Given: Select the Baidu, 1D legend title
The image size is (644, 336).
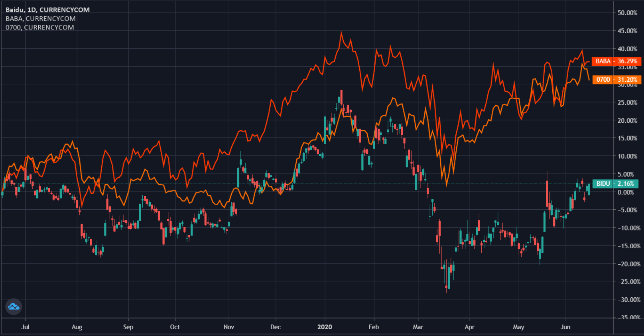Looking at the screenshot, I should [x=47, y=10].
